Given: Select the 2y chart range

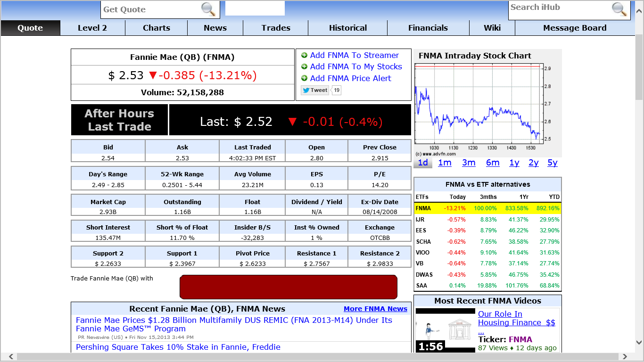Looking at the screenshot, I should point(534,163).
